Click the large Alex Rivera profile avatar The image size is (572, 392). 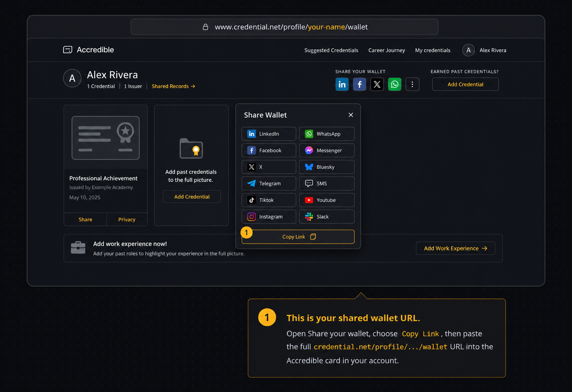click(x=72, y=78)
